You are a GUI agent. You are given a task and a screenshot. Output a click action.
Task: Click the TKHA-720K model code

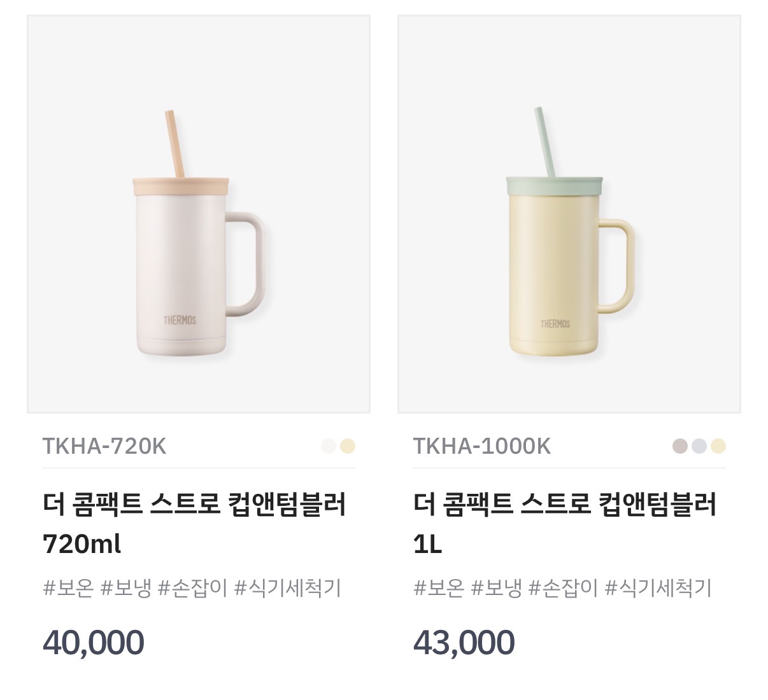coord(104,446)
